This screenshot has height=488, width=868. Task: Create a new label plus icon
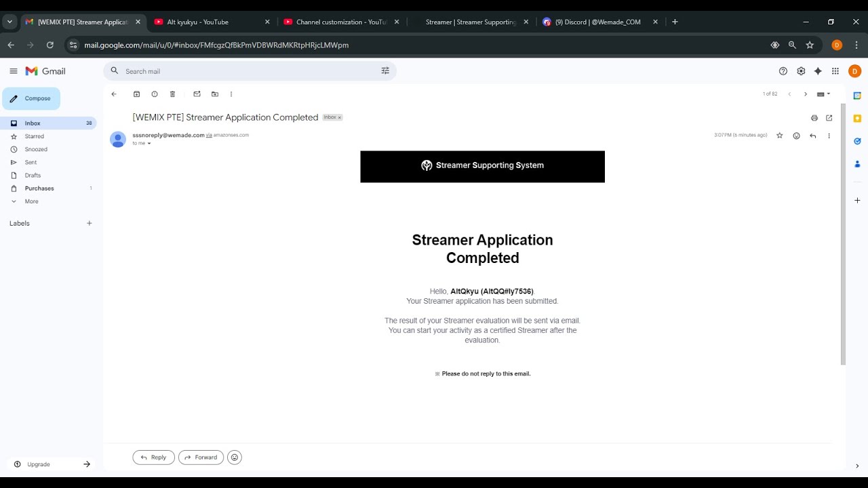tap(89, 223)
